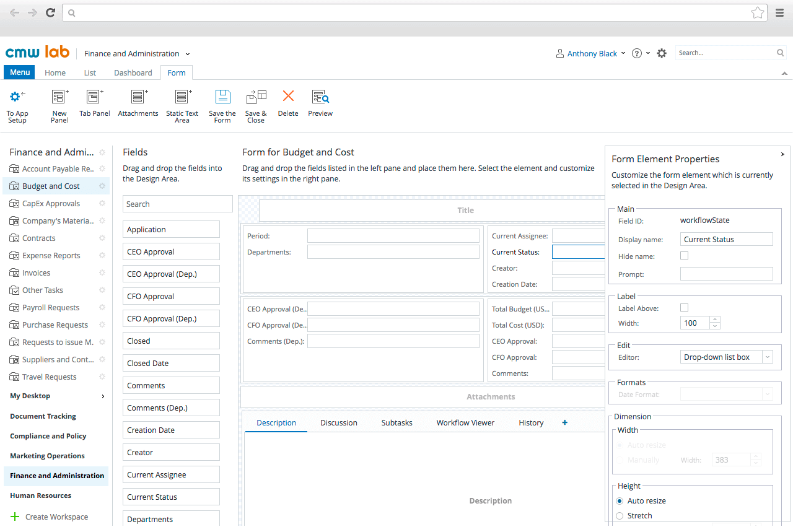Image resolution: width=793 pixels, height=532 pixels.
Task: Click the Create Workspace plus icon
Action: click(x=15, y=517)
